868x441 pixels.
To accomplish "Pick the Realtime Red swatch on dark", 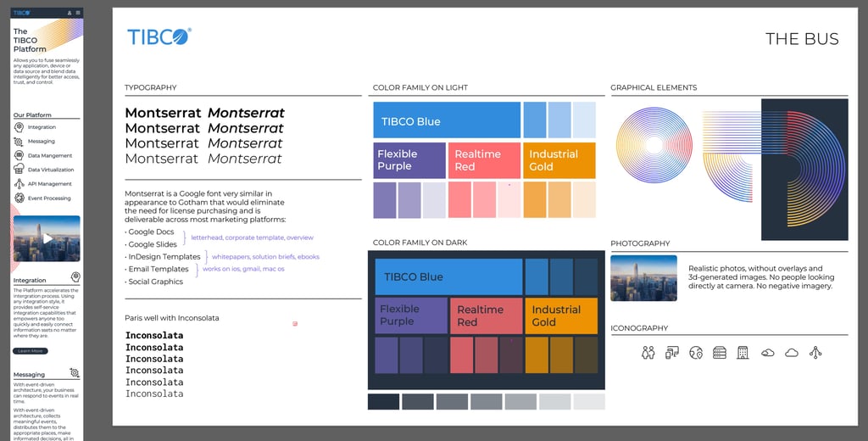I will 486,315.
